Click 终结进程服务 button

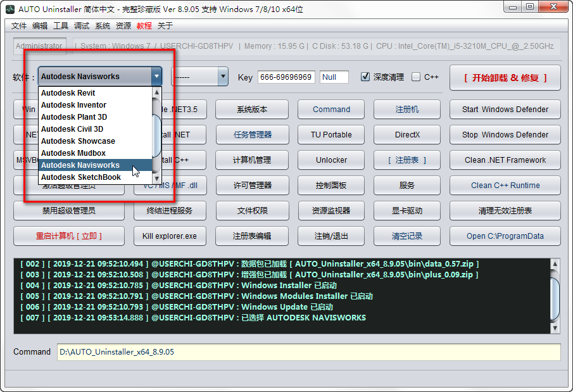click(170, 210)
